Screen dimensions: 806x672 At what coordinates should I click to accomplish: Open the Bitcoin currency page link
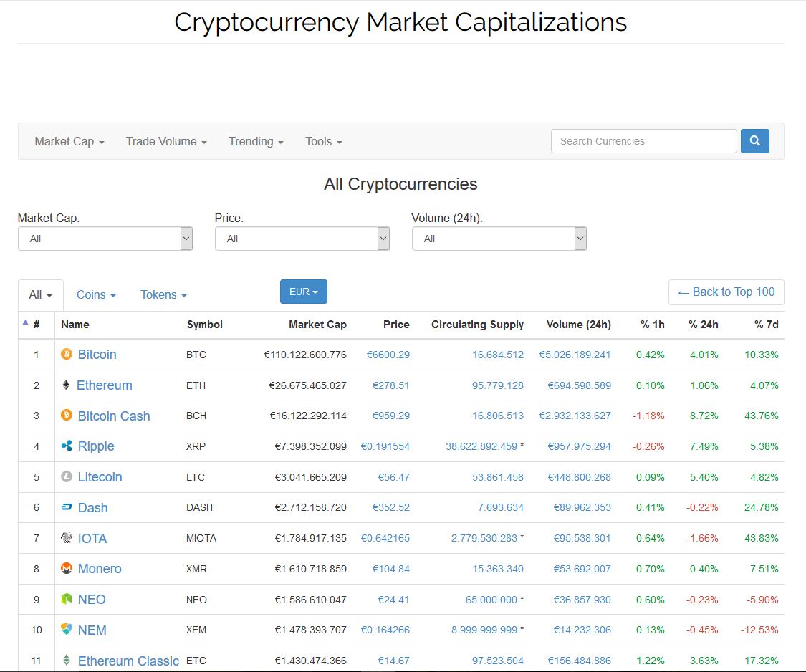97,354
